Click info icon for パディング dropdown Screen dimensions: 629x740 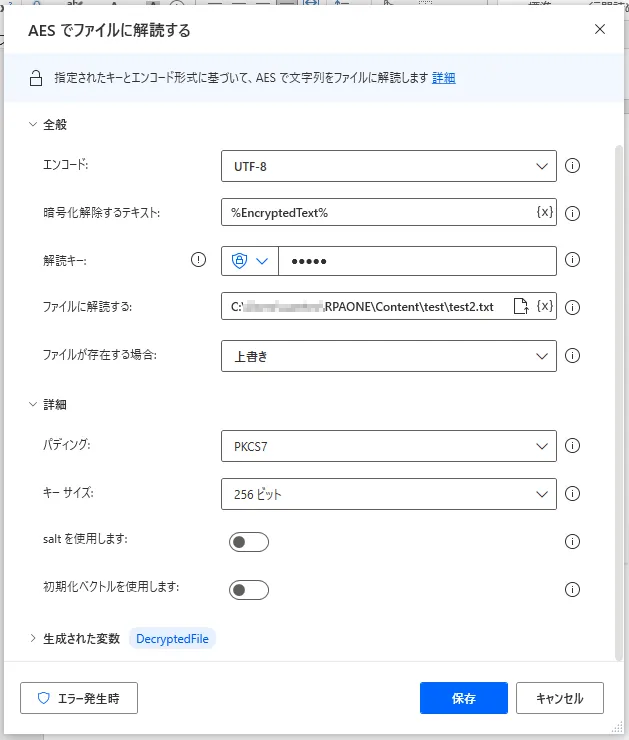572,446
